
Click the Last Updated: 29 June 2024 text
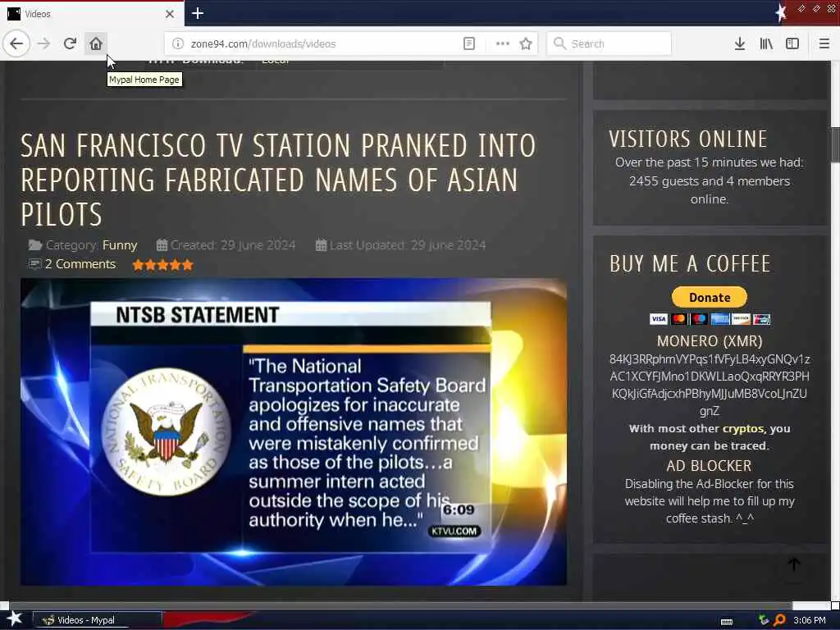[407, 244]
